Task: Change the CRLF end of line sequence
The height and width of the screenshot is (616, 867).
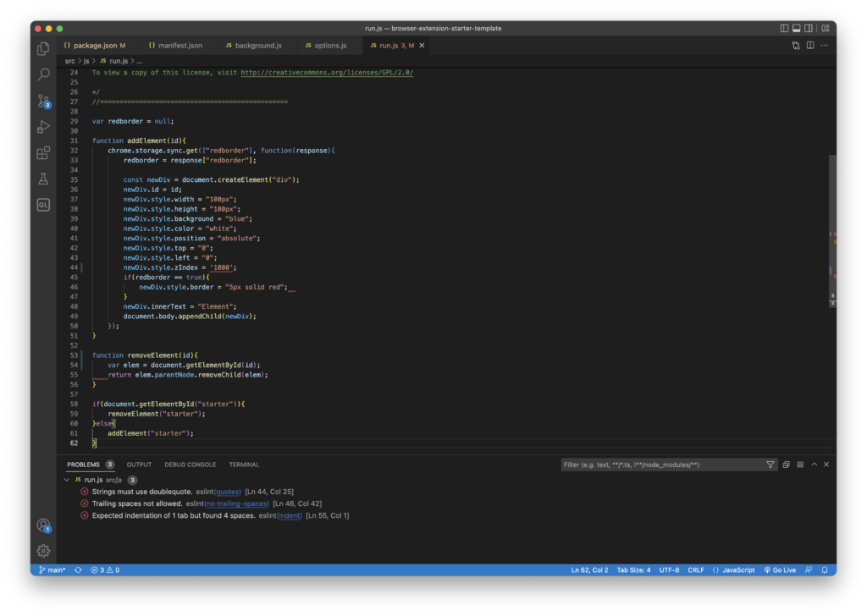Action: 696,570
